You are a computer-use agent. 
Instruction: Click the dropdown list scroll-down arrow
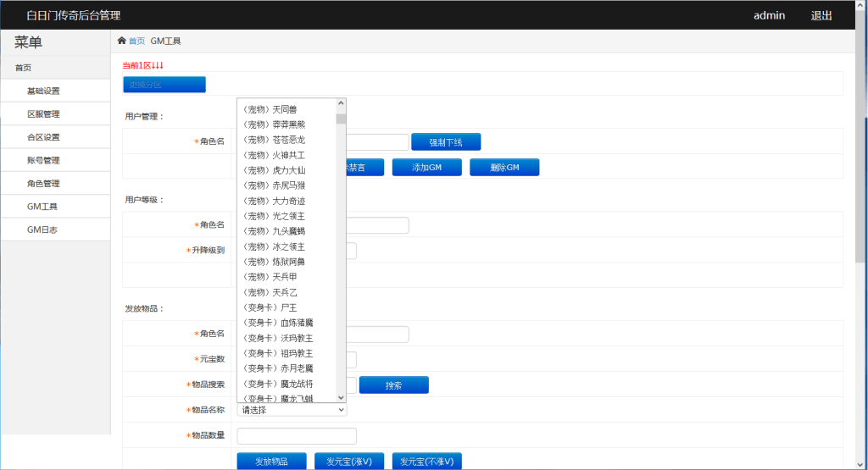[x=341, y=397]
